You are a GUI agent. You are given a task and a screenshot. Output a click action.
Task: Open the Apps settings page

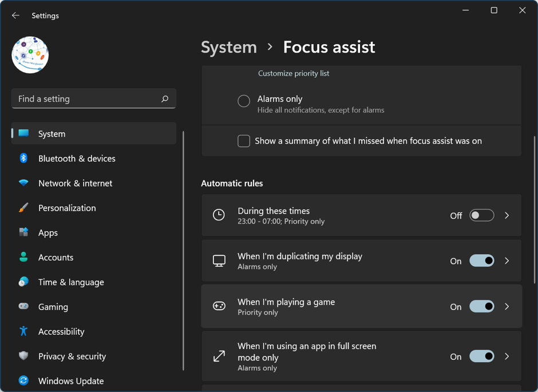click(94, 232)
